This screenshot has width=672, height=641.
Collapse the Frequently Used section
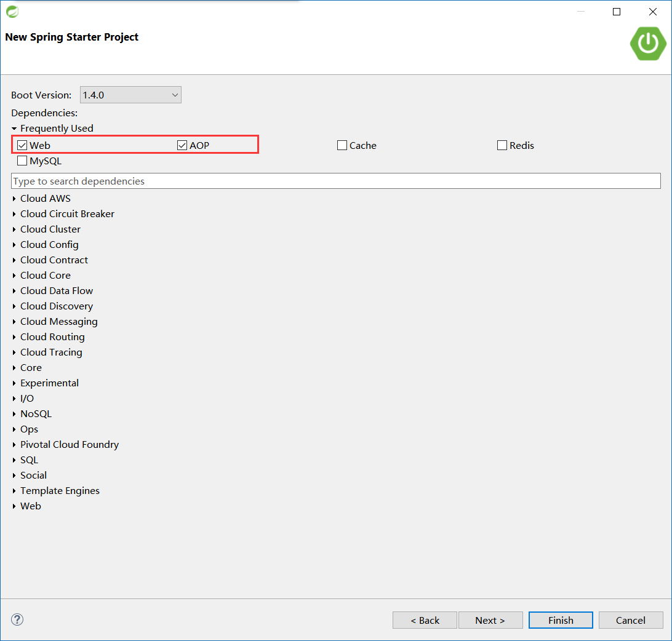(x=14, y=128)
